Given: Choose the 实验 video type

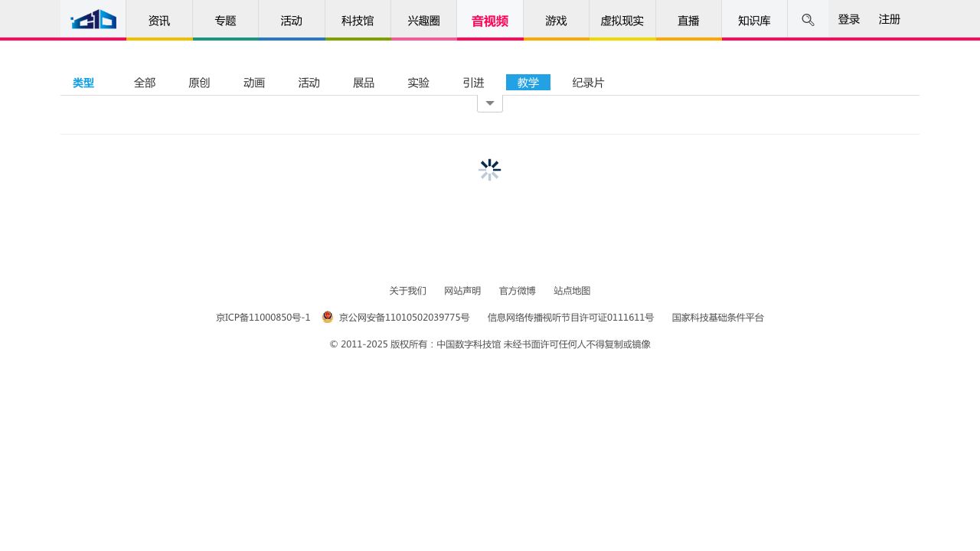Looking at the screenshot, I should 418,83.
